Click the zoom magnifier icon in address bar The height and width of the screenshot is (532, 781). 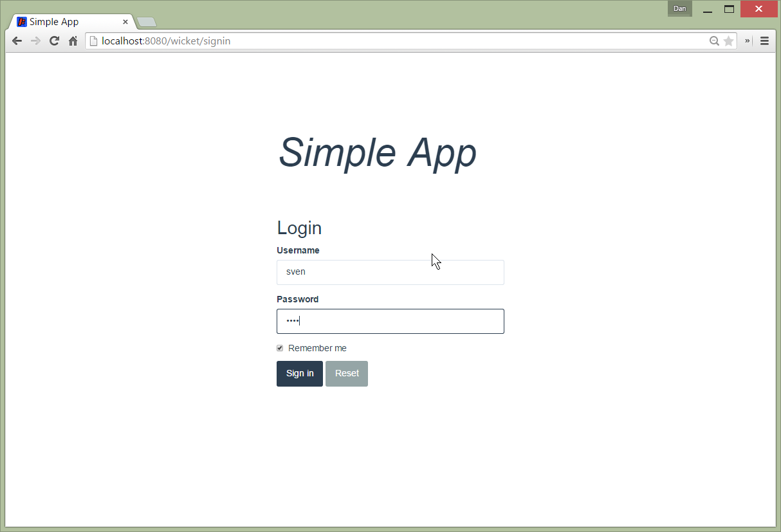[714, 41]
